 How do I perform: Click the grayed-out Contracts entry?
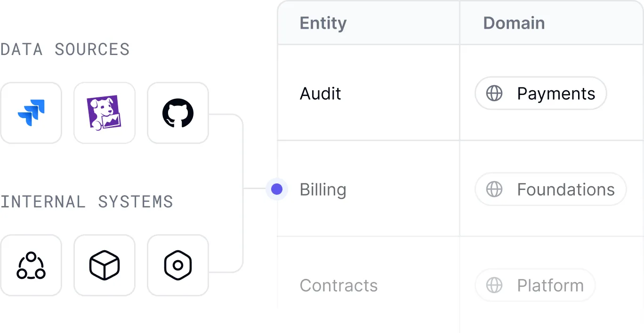pos(339,285)
